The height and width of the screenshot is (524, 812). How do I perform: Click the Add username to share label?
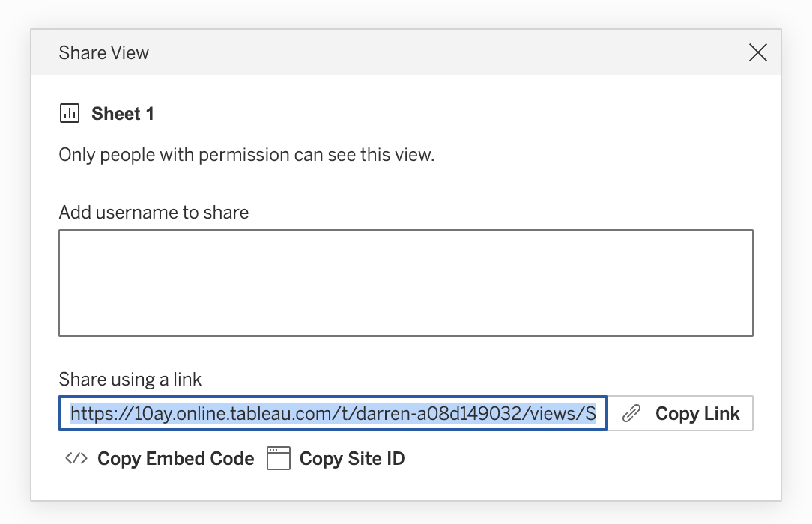tap(154, 212)
